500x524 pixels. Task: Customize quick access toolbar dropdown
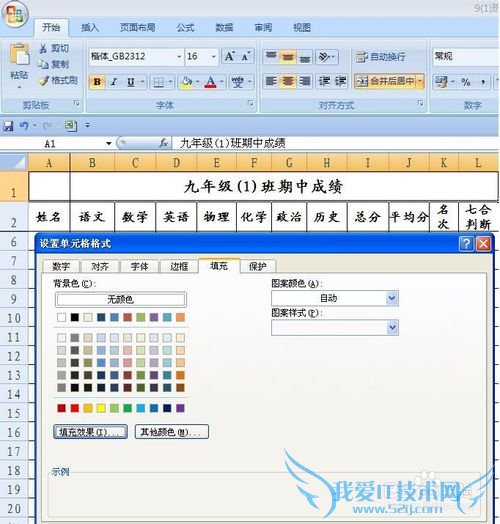pyautogui.click(x=88, y=126)
